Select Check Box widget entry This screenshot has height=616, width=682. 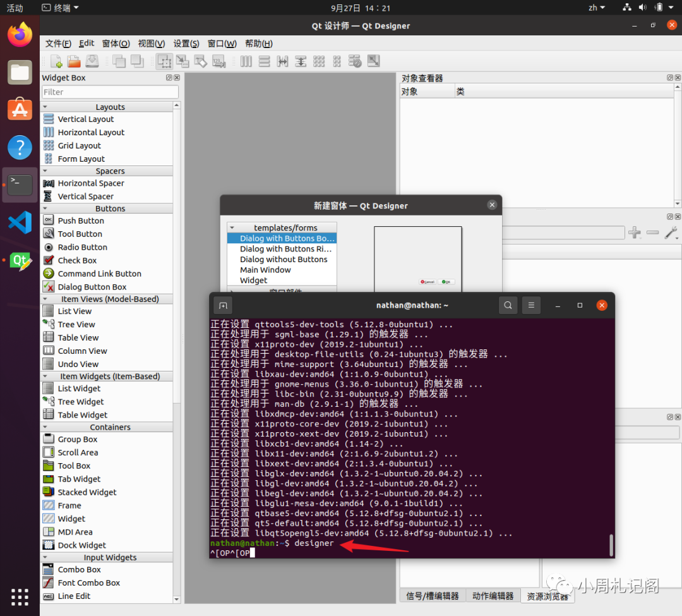pos(78,260)
